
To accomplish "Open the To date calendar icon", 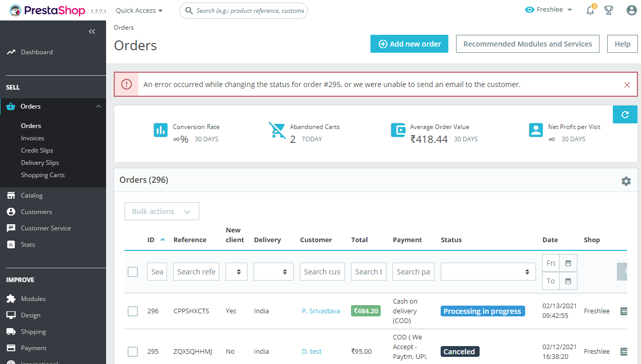I will click(568, 281).
